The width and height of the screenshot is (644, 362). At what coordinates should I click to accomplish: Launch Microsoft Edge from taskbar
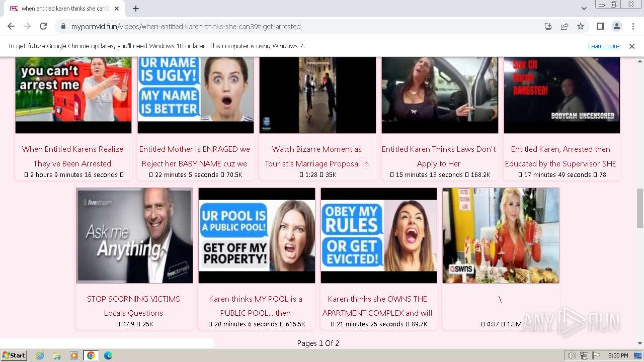tap(108, 355)
